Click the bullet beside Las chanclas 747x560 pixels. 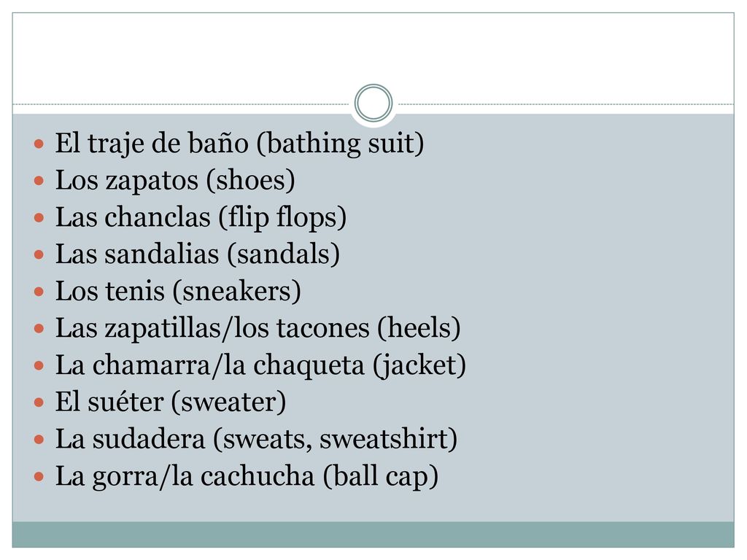point(39,218)
